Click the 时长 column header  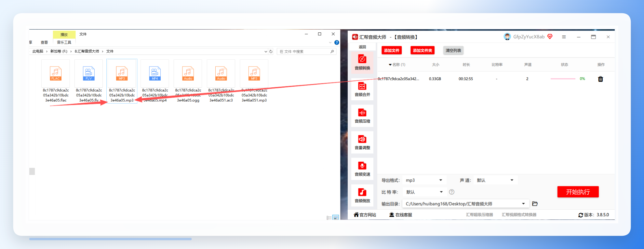click(x=466, y=65)
